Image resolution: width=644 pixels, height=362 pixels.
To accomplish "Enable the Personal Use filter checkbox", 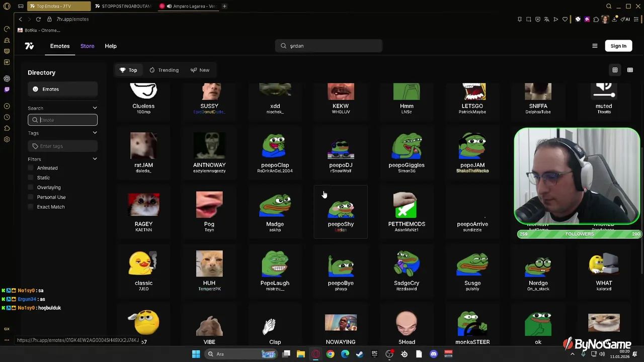I will click(x=31, y=197).
